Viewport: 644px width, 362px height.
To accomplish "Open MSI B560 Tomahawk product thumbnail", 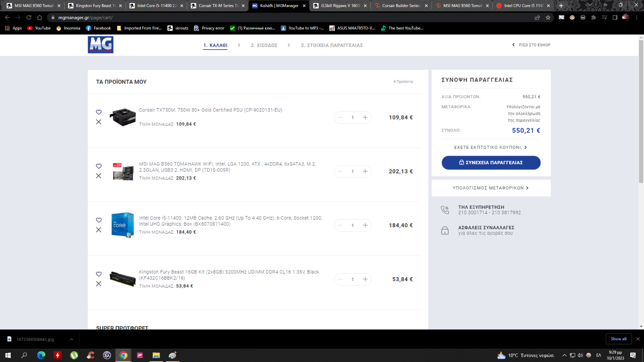I will coord(123,171).
